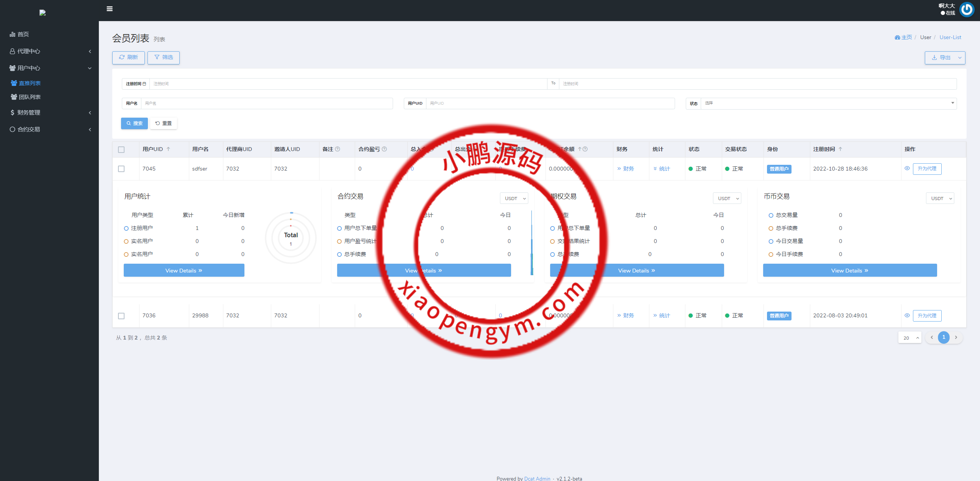Click the 备注 column help icon

(338, 149)
